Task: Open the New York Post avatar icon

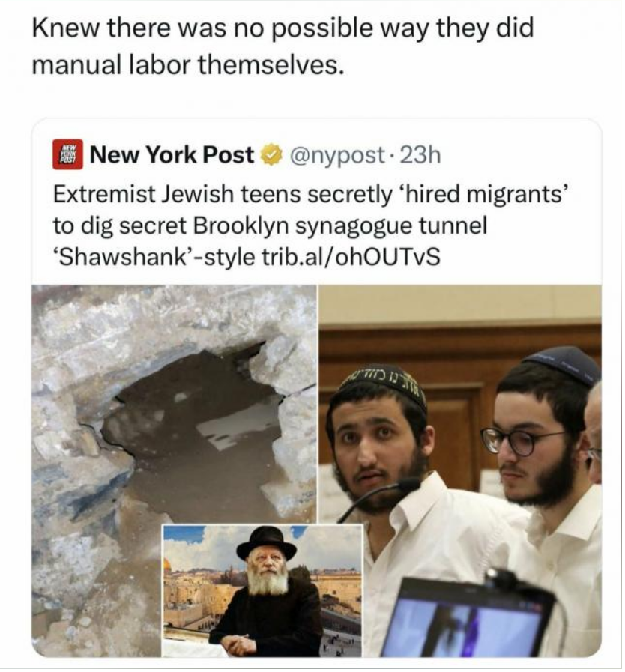Action: tap(67, 155)
